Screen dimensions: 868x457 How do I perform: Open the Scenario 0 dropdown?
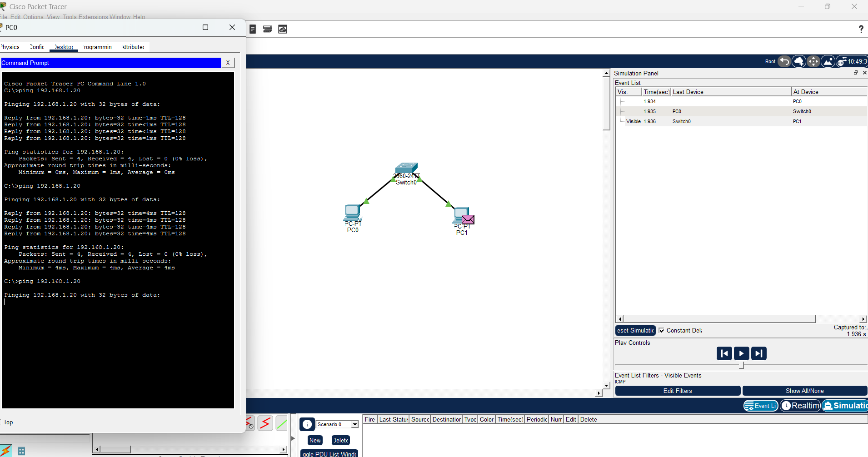click(x=337, y=424)
